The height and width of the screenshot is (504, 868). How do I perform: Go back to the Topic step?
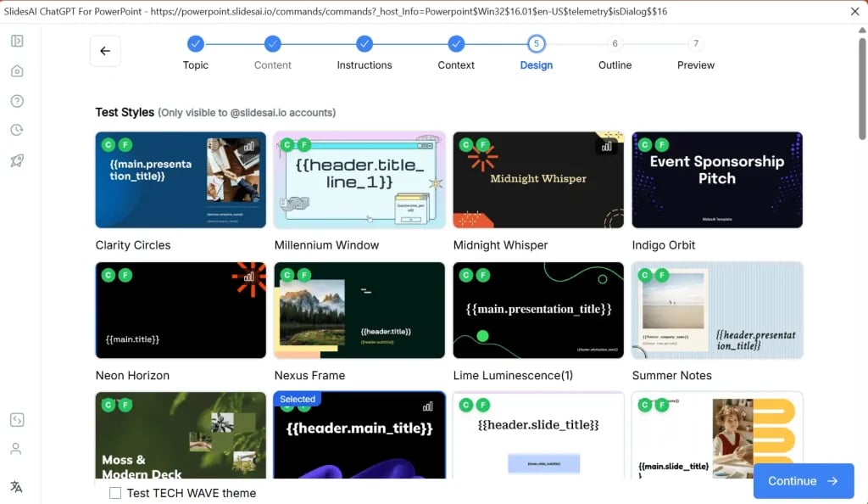[x=196, y=44]
